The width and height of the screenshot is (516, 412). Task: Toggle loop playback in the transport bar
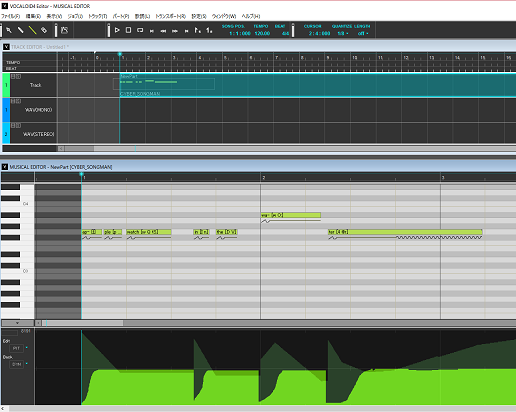[x=140, y=30]
